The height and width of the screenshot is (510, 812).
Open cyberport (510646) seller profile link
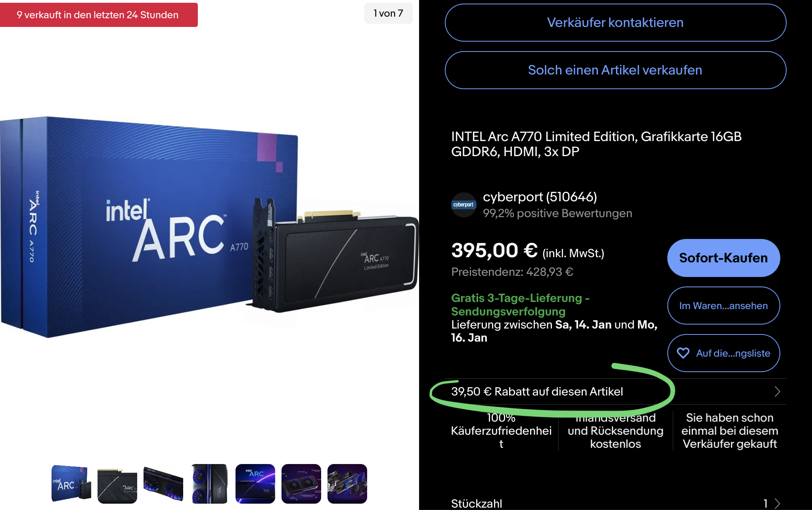(x=540, y=197)
